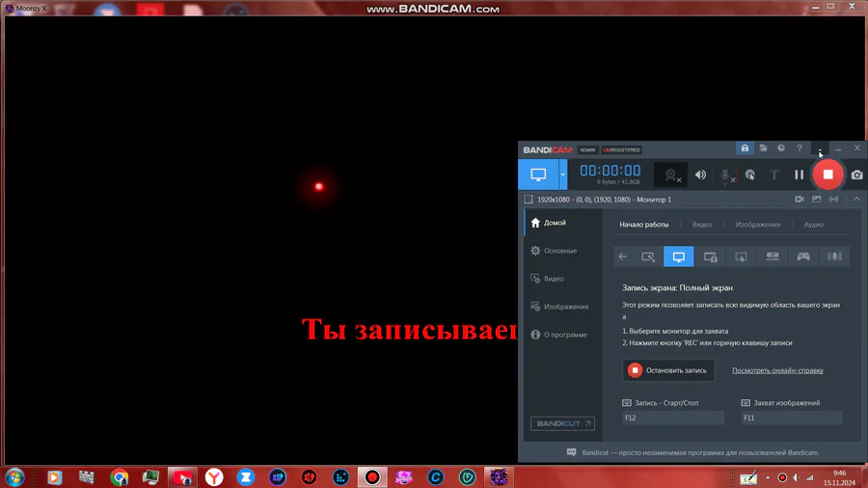Open the Основные settings section
The image size is (868, 488).
click(x=563, y=251)
